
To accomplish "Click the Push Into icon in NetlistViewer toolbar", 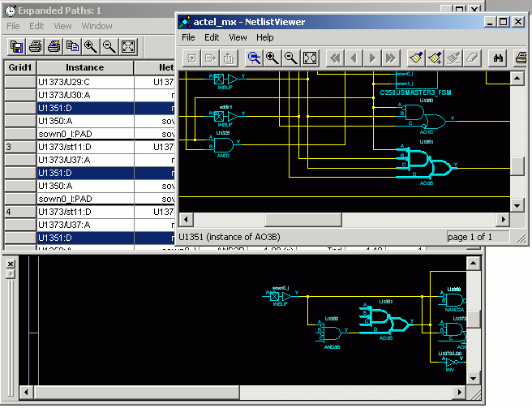I will [191, 58].
